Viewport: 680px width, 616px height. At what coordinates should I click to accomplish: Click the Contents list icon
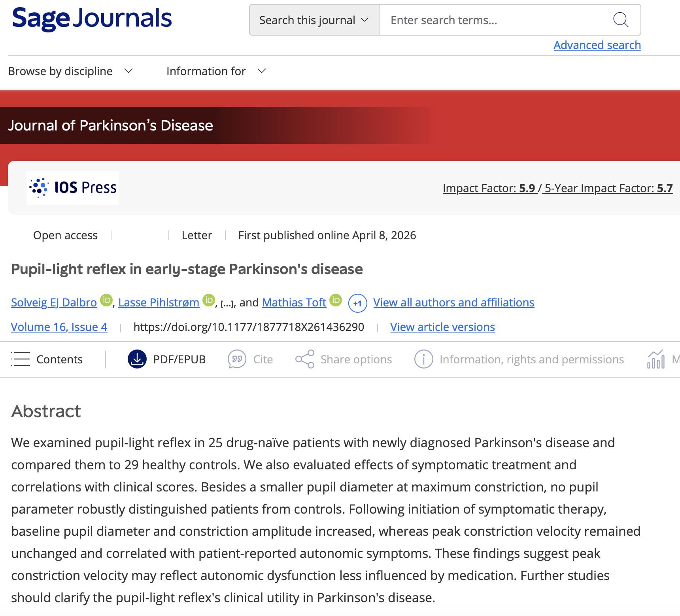coord(20,359)
